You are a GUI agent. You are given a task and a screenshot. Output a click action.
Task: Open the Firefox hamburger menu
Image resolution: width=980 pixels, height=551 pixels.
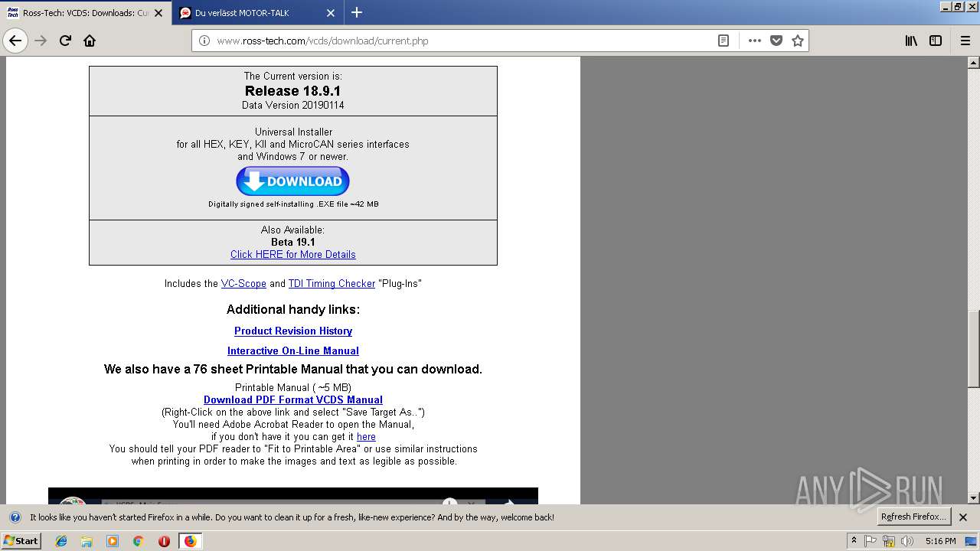point(965,41)
